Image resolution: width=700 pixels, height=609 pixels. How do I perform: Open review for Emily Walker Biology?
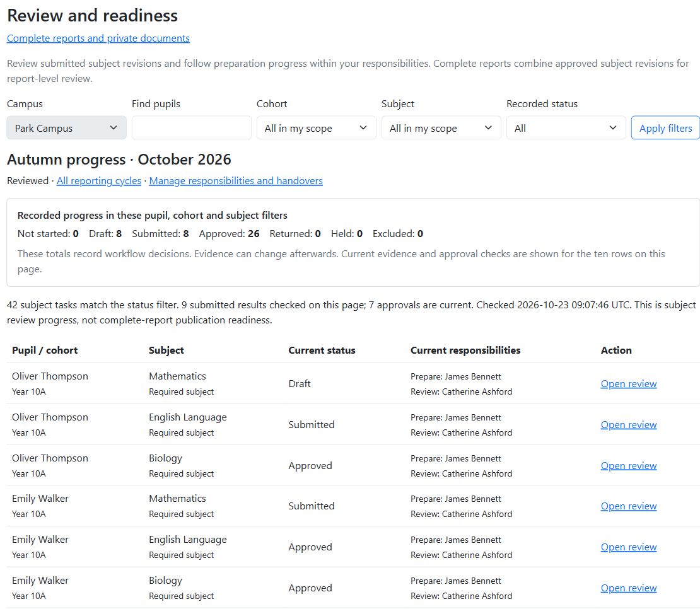pyautogui.click(x=629, y=588)
